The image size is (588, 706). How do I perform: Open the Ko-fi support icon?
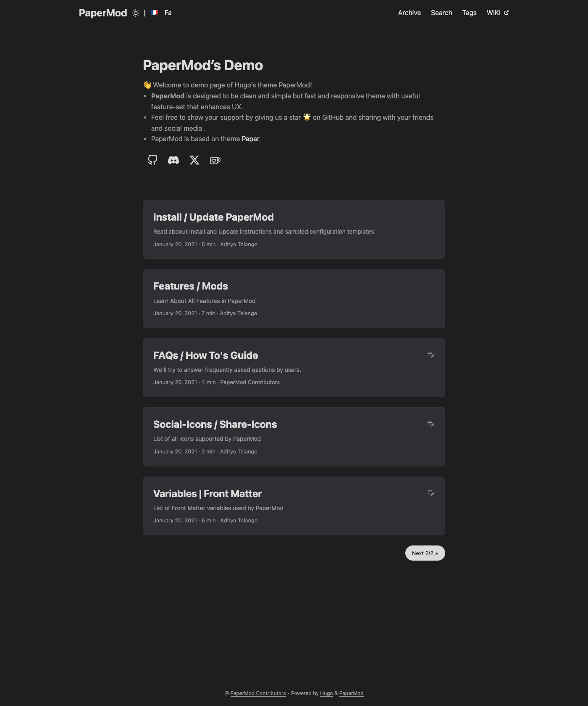point(215,160)
